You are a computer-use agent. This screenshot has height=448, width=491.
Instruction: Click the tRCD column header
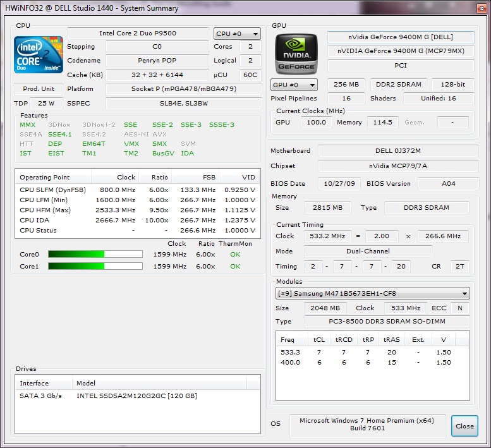tap(344, 340)
